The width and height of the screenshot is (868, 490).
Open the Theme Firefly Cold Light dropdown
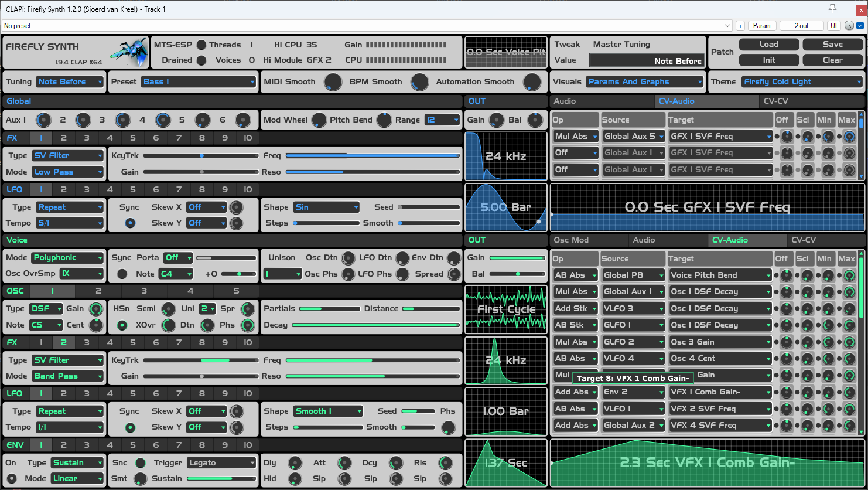click(x=802, y=82)
